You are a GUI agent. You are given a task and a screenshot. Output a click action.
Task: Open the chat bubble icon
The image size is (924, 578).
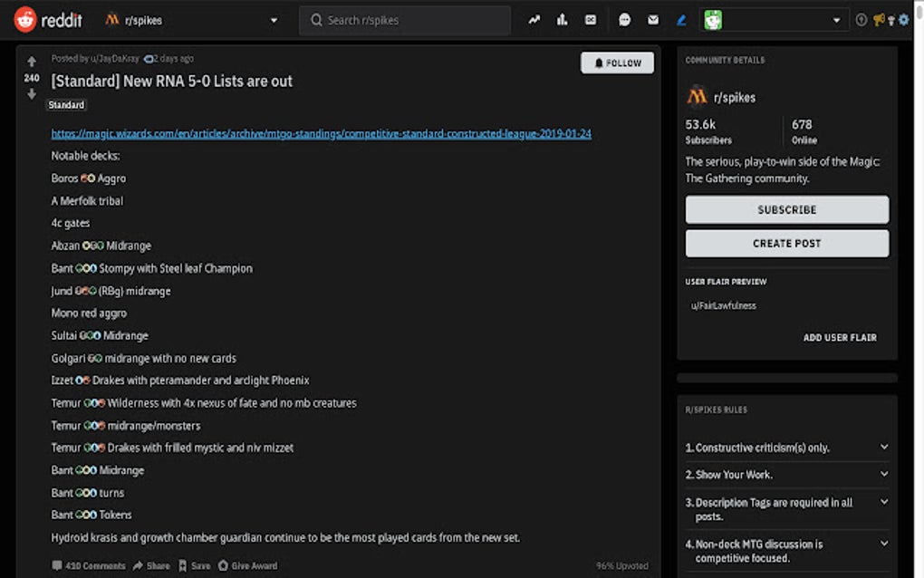tap(624, 20)
